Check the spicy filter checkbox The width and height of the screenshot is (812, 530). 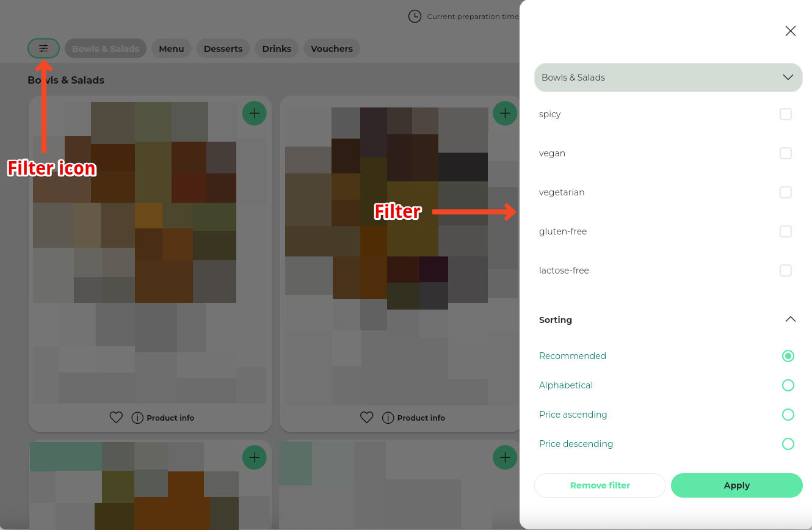click(x=786, y=114)
